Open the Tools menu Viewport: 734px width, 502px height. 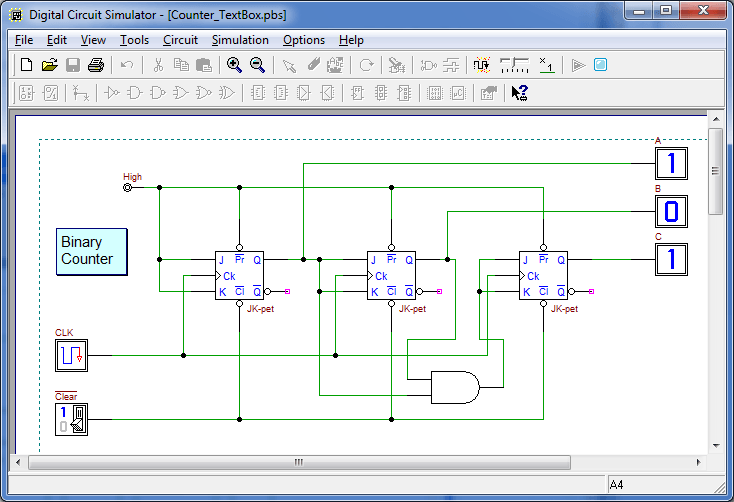134,40
